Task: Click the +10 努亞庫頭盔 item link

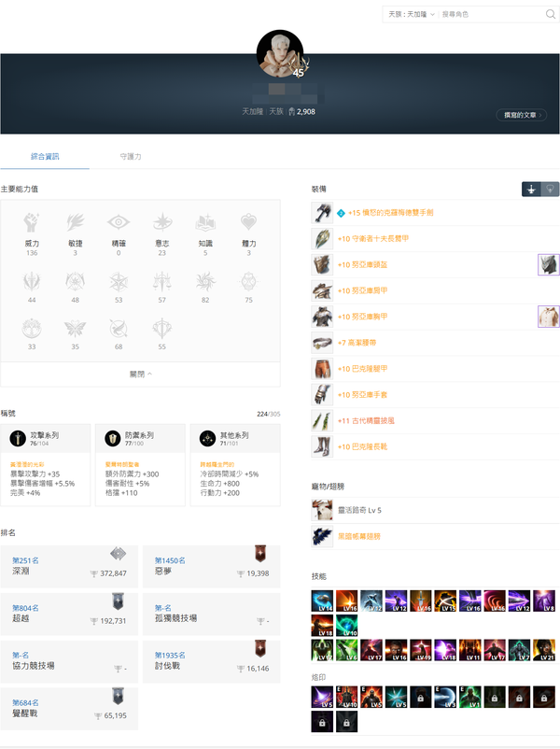Action: click(x=362, y=264)
